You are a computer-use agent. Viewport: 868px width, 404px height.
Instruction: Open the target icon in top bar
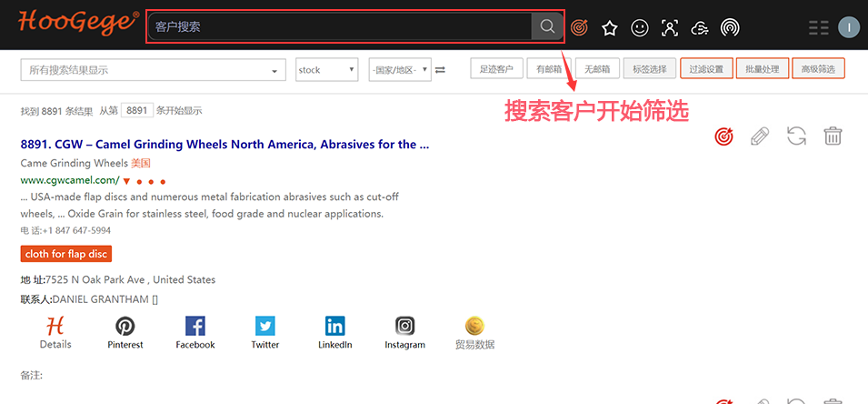coord(580,27)
